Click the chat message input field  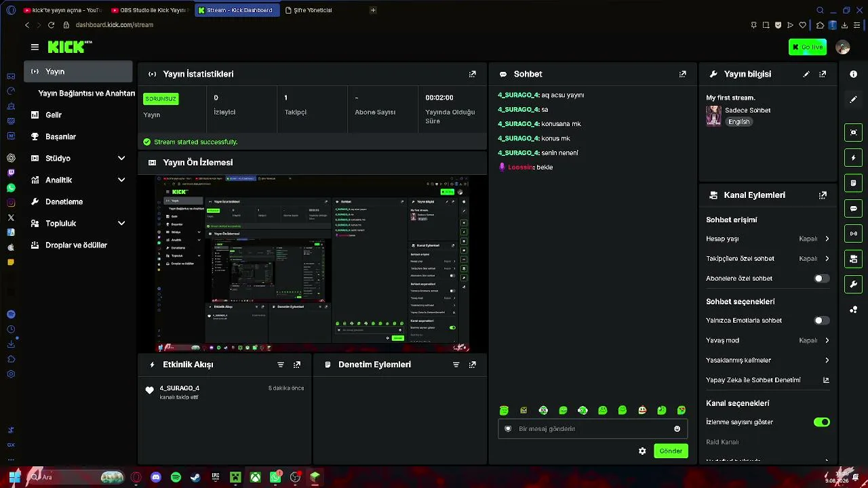tap(591, 429)
